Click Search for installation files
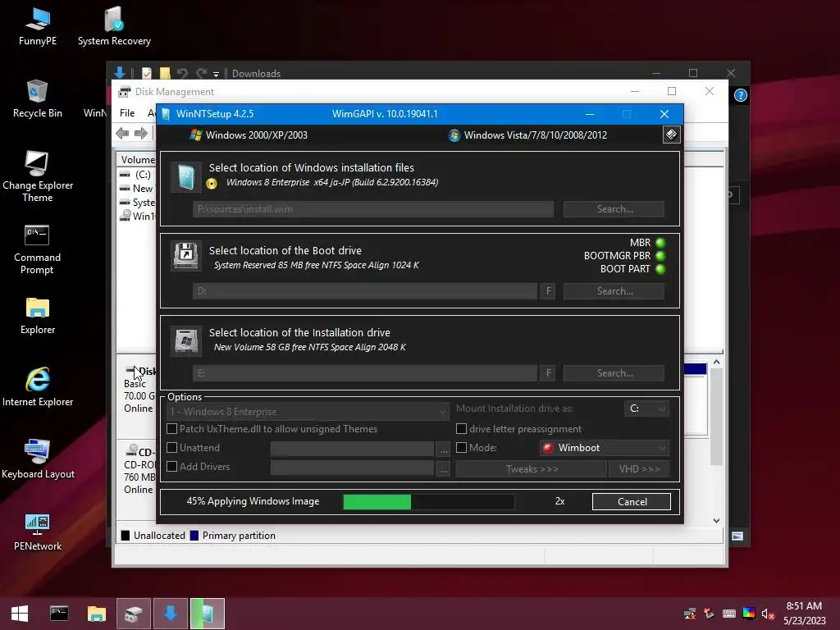This screenshot has width=840, height=630. pos(614,209)
